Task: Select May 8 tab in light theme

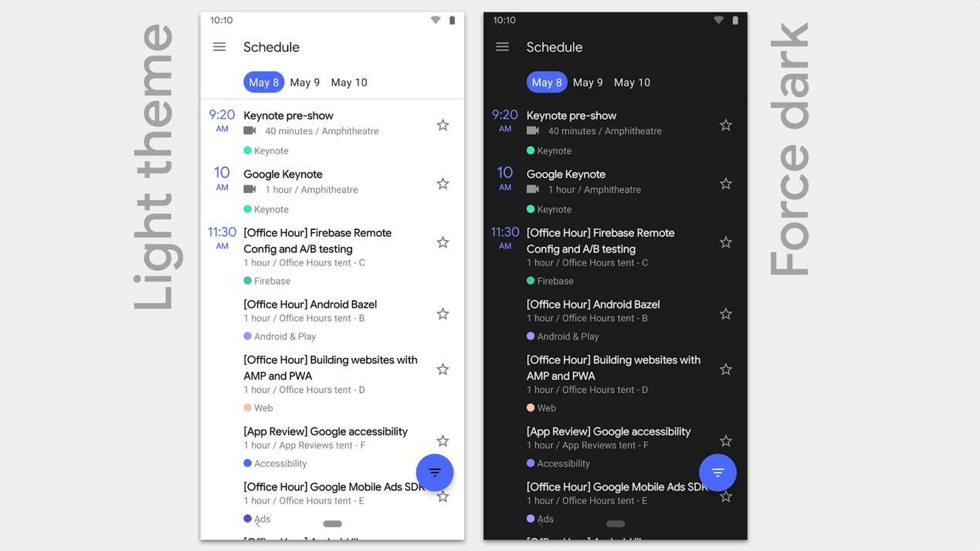Action: (264, 83)
